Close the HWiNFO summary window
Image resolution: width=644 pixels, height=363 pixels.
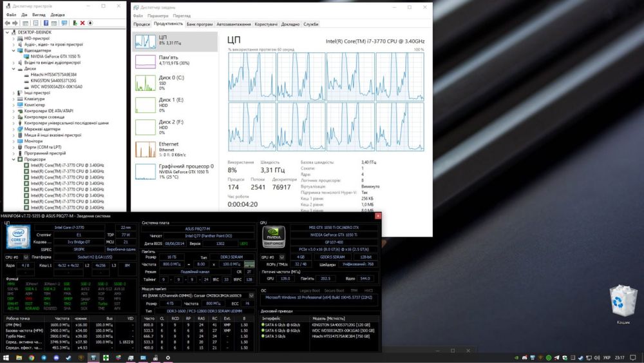[x=378, y=216]
